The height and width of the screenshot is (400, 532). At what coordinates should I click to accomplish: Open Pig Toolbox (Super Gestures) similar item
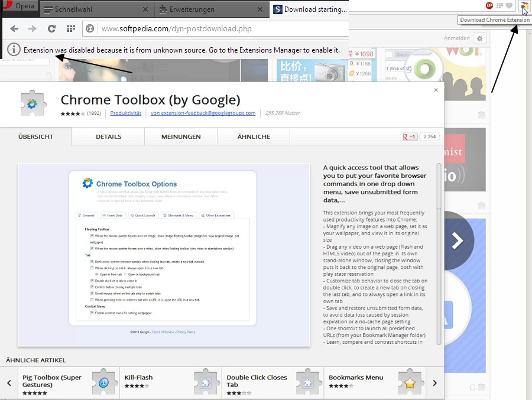[x=69, y=383]
